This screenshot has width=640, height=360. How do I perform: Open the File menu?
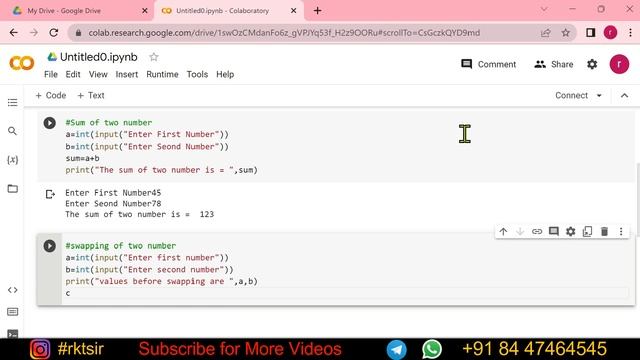click(x=51, y=74)
